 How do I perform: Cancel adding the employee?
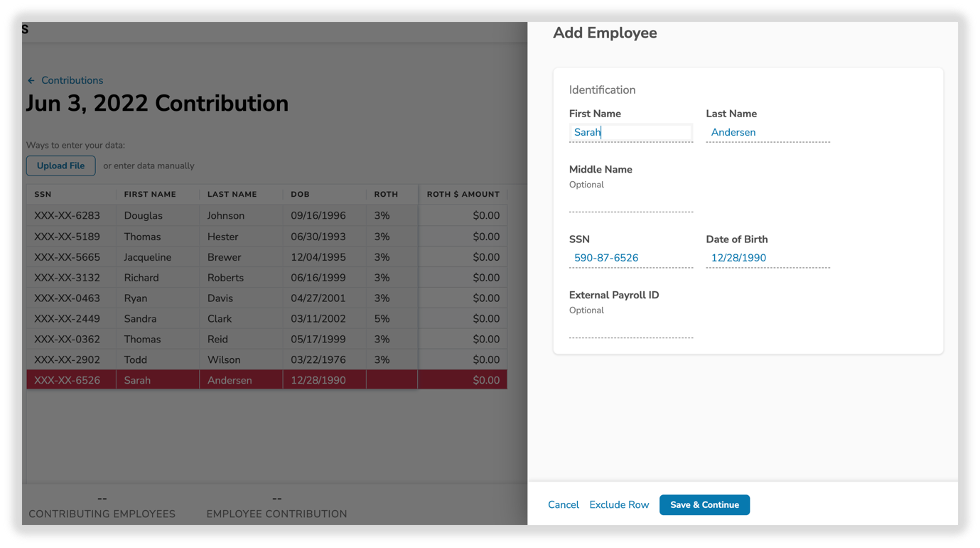click(563, 505)
